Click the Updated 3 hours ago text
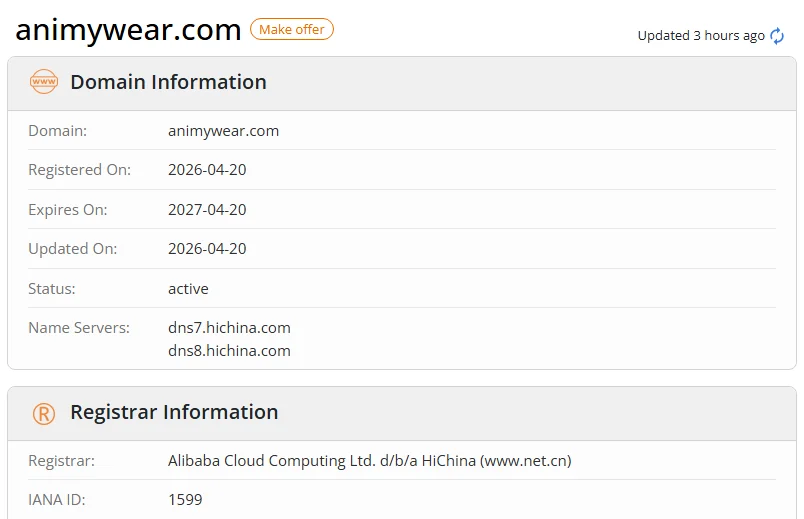Screen dimensions: 804x519 tap(701, 36)
